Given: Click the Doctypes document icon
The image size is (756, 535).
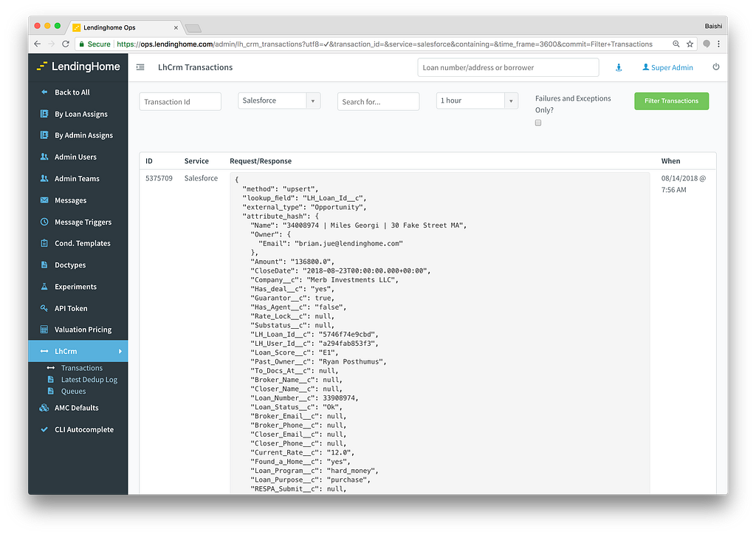Looking at the screenshot, I should [x=44, y=265].
